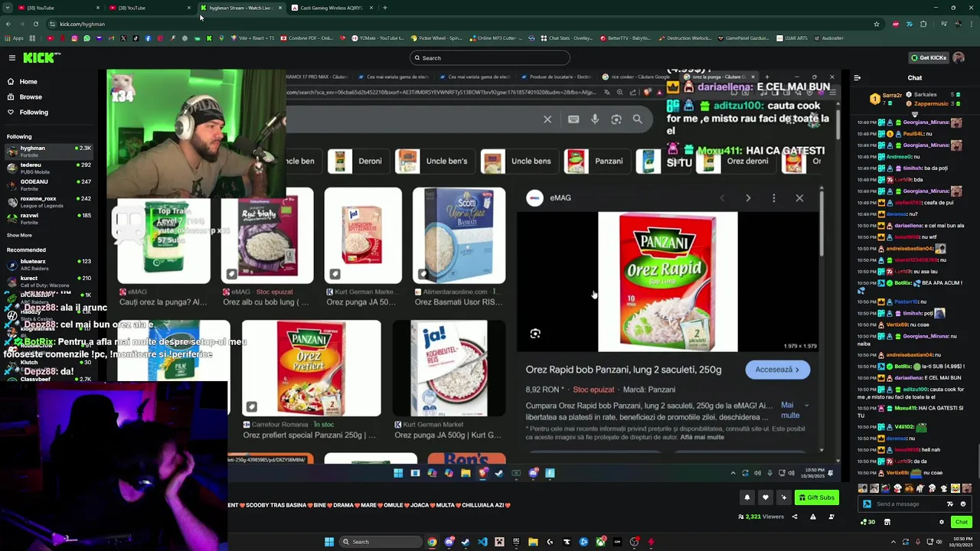980x551 pixels.
Task: Focus the Kick search field
Action: point(490,57)
